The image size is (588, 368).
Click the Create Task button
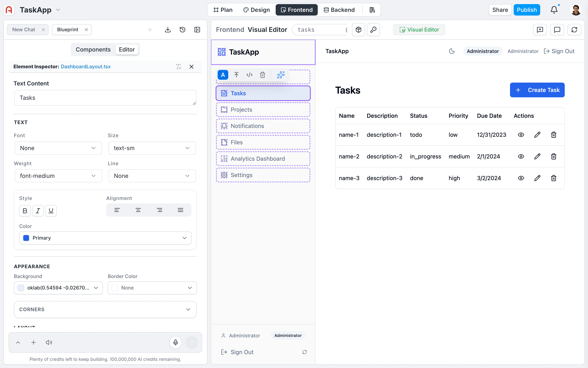[537, 90]
